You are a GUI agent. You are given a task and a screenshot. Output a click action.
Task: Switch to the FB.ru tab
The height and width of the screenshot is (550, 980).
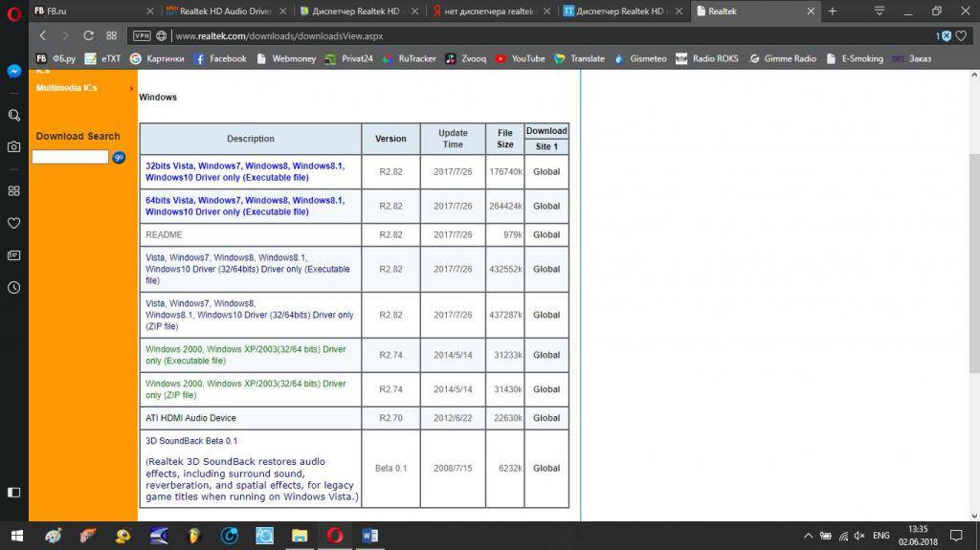pos(86,11)
